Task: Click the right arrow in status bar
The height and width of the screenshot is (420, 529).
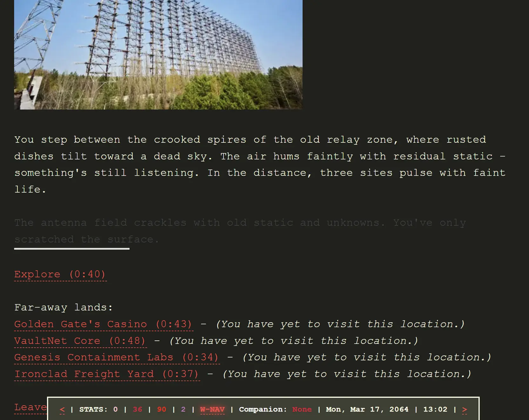Action: 465,410
